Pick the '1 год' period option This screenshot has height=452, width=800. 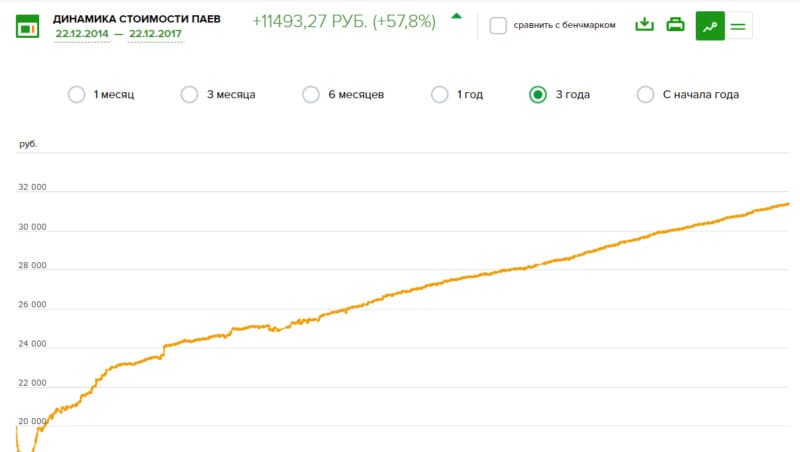tap(439, 95)
